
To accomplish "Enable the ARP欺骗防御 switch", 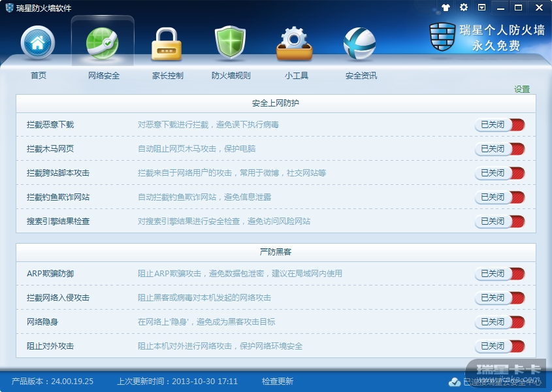I will [500, 274].
